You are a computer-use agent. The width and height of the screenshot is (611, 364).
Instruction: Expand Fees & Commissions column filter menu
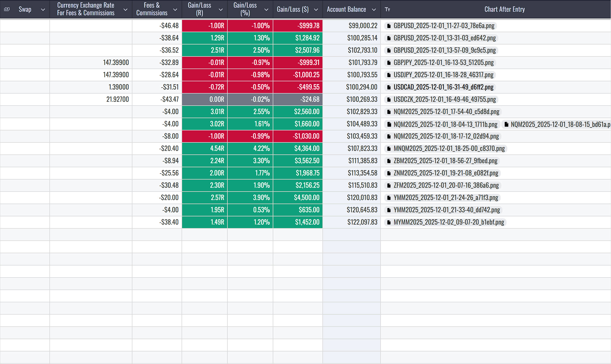click(x=175, y=10)
